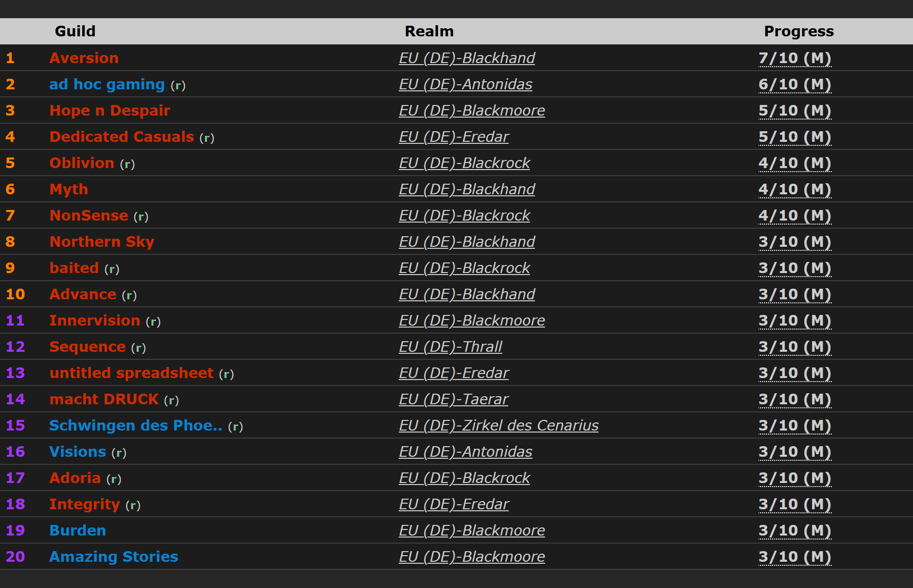Open Myth's Blackhand realm link
Screen dimensions: 913x588
tap(467, 189)
